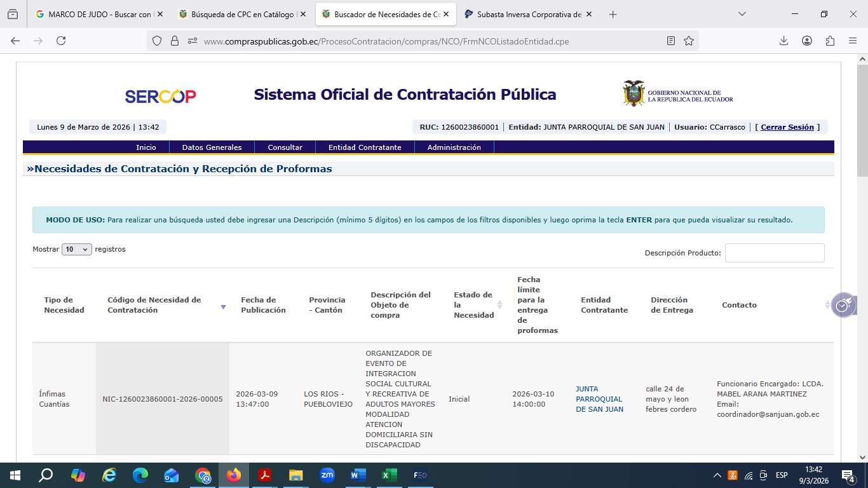868x488 pixels.
Task: Open the Firefox account profile icon
Action: (807, 41)
